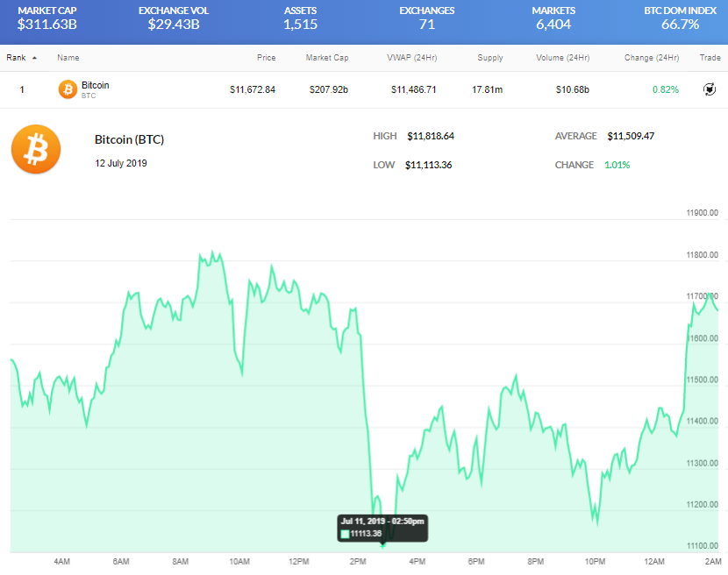Open the ShapeShift trade icon for Bitcoin
The height and width of the screenshot is (575, 728).
click(x=710, y=89)
